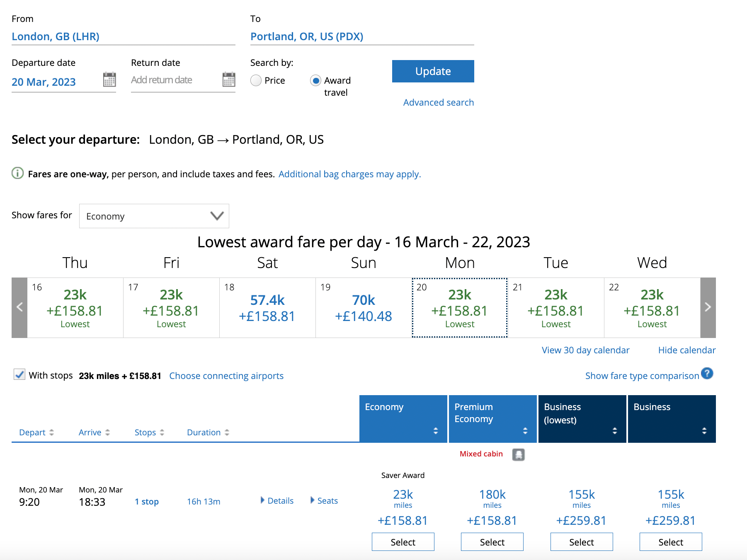Image resolution: width=747 pixels, height=560 pixels.
Task: Go to next week in fare calendar
Action: tap(708, 307)
